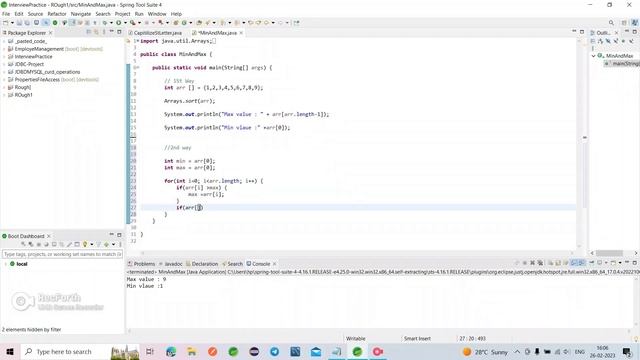This screenshot has width=640, height=360.
Task: Open Package Explorer view menu (three dots)
Action: pyautogui.click(x=104, y=32)
